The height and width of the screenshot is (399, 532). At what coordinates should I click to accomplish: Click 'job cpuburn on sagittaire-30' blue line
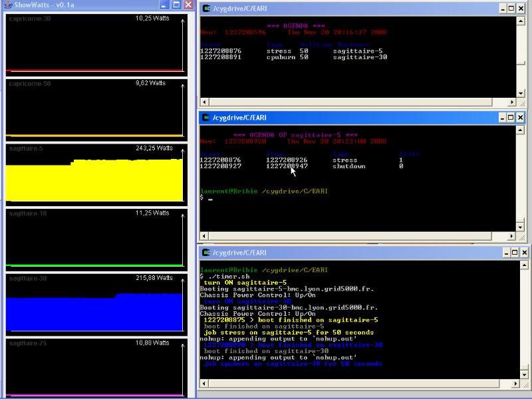tap(293, 364)
